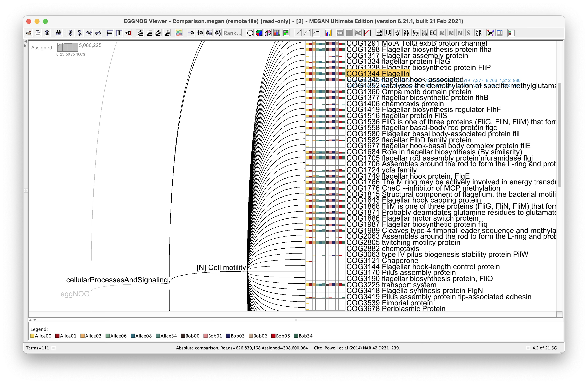
Task: Select COG1406 chemotaxis protein node
Action: pos(395,104)
